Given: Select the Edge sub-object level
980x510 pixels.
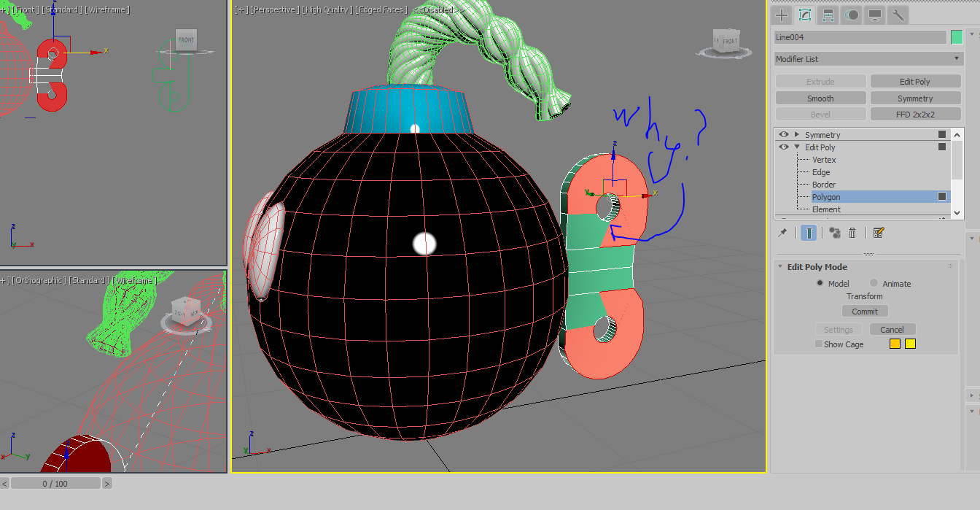Looking at the screenshot, I should (x=821, y=172).
